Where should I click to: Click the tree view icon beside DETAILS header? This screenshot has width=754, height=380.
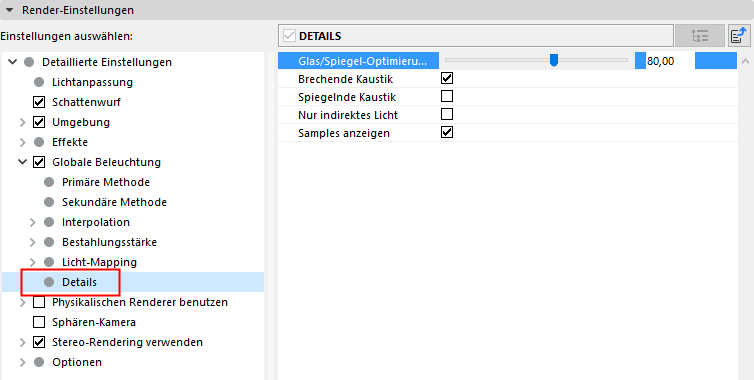700,36
